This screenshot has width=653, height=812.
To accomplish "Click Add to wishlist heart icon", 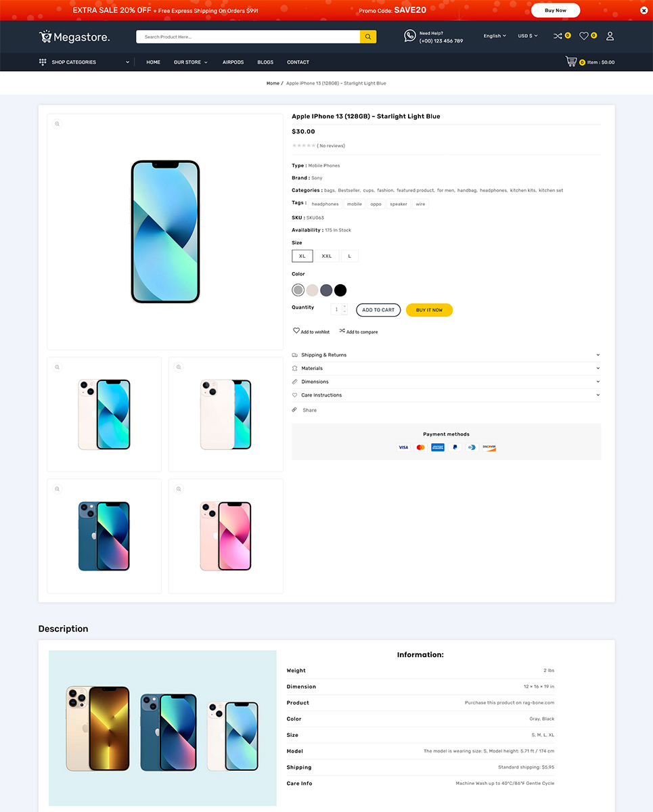I will pyautogui.click(x=296, y=331).
